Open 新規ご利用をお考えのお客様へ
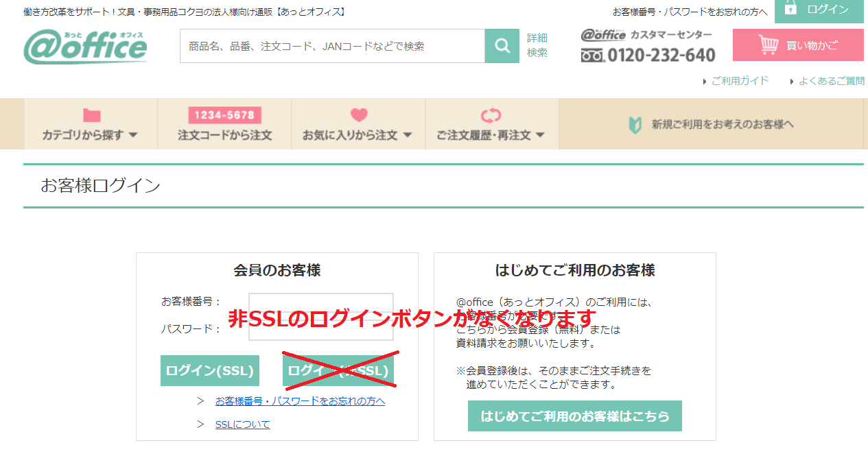Viewport: 868px width, 467px height. [711, 123]
